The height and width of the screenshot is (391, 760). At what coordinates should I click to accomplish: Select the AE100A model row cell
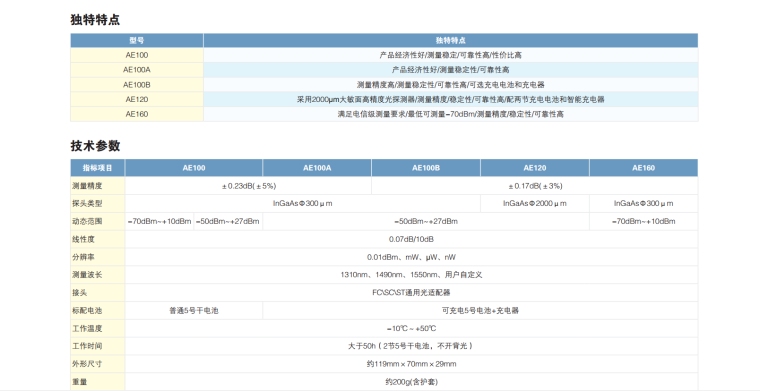click(x=137, y=70)
